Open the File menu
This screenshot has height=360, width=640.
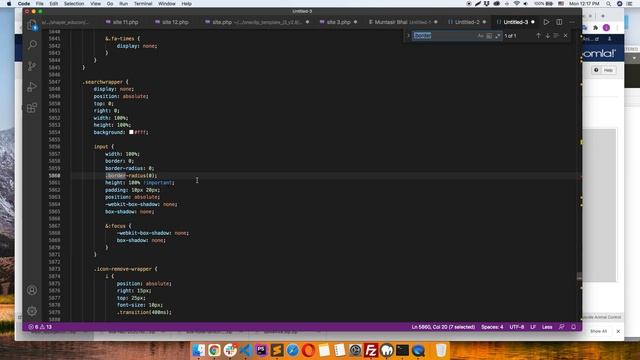tap(40, 4)
